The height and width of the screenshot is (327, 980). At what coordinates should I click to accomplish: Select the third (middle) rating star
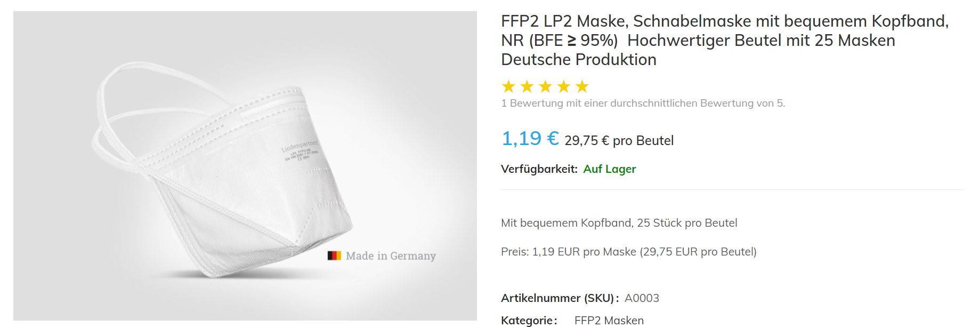[545, 86]
